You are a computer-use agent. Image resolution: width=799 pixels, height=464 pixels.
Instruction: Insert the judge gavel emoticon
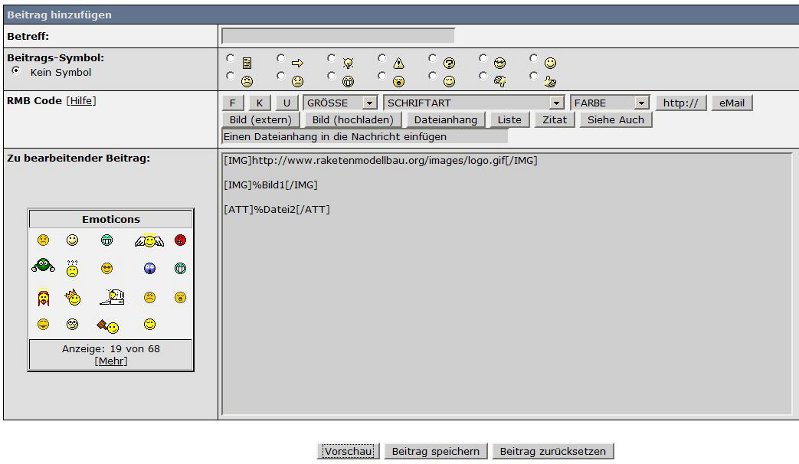tap(108, 325)
